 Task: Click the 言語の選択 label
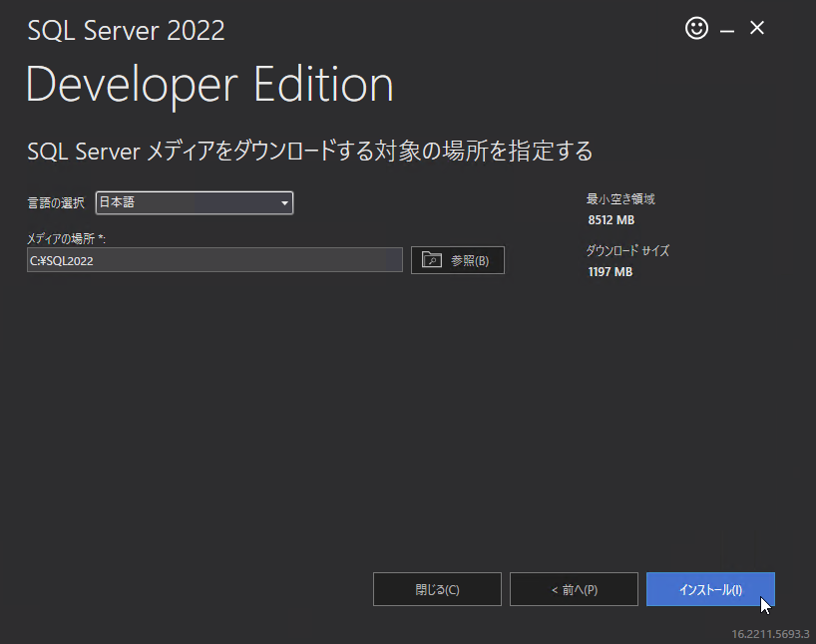(x=56, y=203)
